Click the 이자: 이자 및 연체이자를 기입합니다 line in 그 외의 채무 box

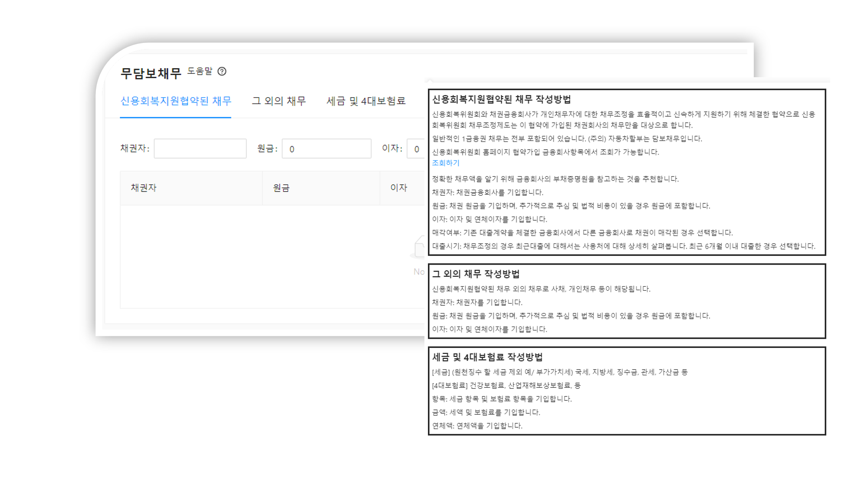(x=490, y=329)
